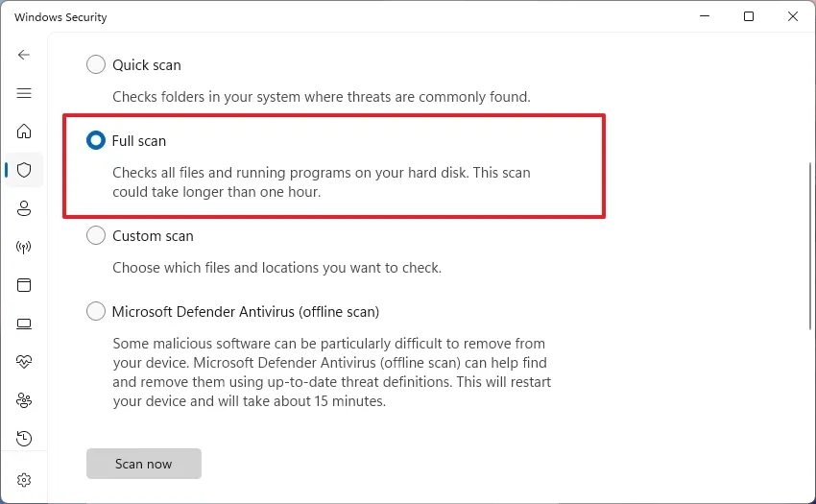
Task: Open the Home page from sidebar
Action: click(24, 132)
